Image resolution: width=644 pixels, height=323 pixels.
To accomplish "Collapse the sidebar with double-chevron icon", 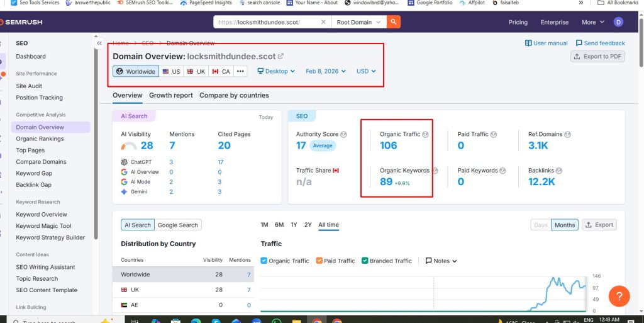I will [99, 43].
